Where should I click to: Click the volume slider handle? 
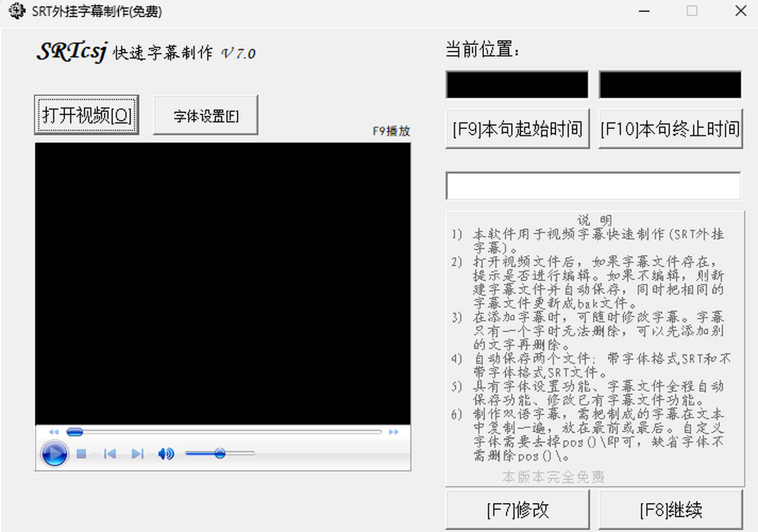pos(220,453)
